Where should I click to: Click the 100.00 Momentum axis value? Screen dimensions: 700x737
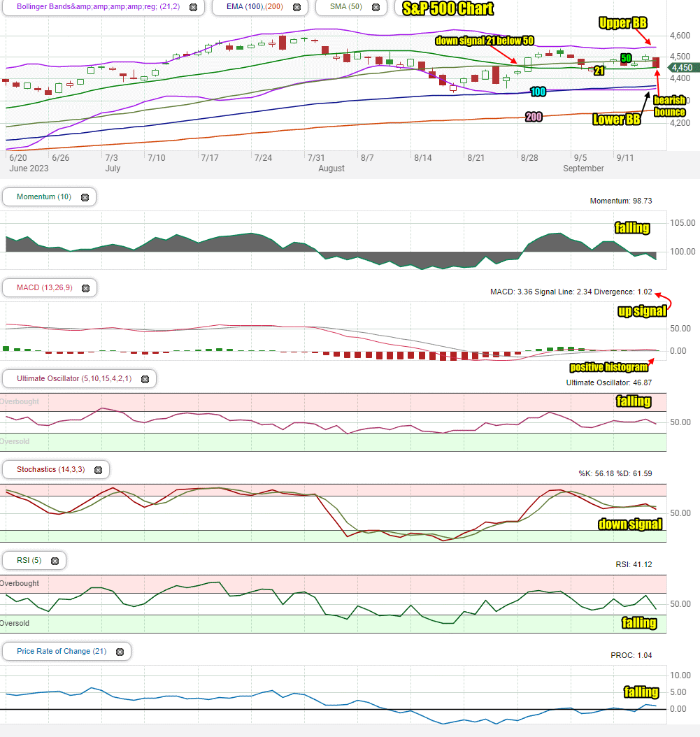[683, 252]
